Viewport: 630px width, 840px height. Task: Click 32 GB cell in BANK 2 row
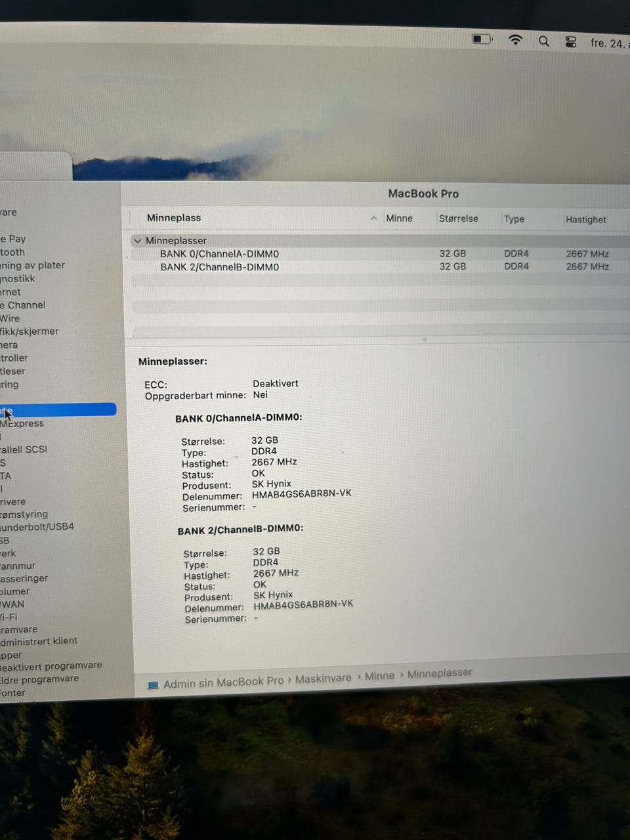(x=453, y=266)
